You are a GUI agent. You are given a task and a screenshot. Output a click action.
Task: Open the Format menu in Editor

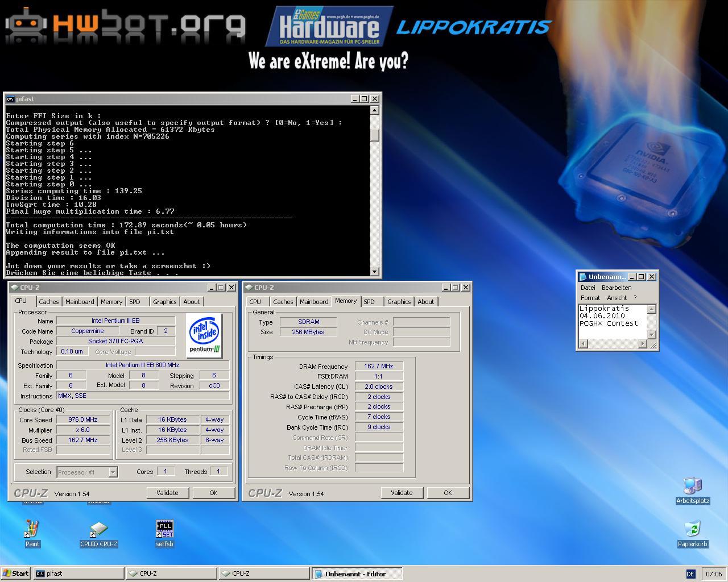(x=590, y=298)
